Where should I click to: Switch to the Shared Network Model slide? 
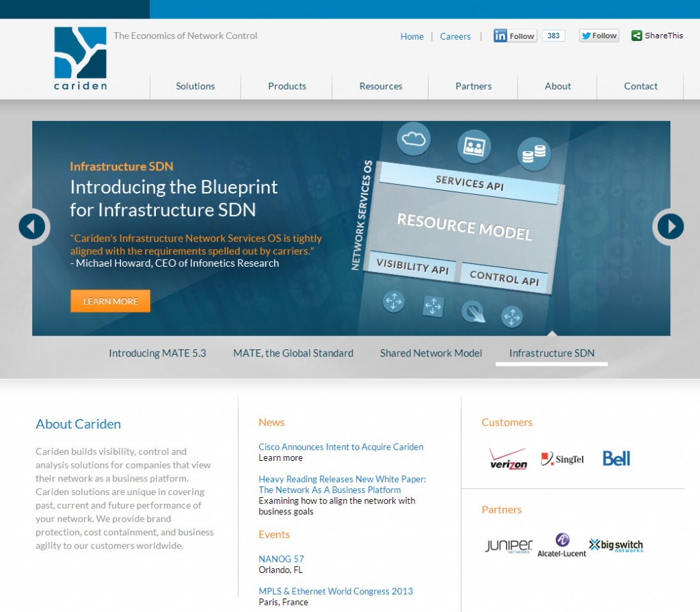coord(431,354)
